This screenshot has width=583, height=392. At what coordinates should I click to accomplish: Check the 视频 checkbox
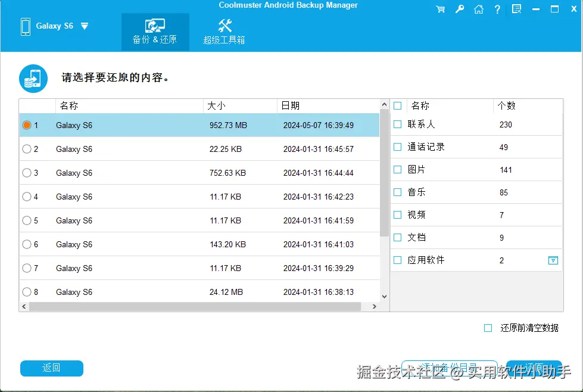point(397,215)
